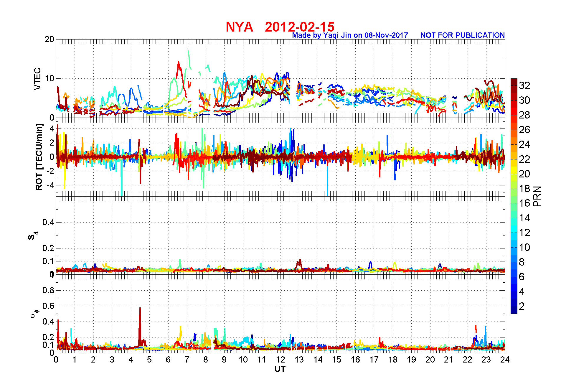The height and width of the screenshot is (392, 561).
Task: Click colorbar tick label 8
Action: point(522,262)
